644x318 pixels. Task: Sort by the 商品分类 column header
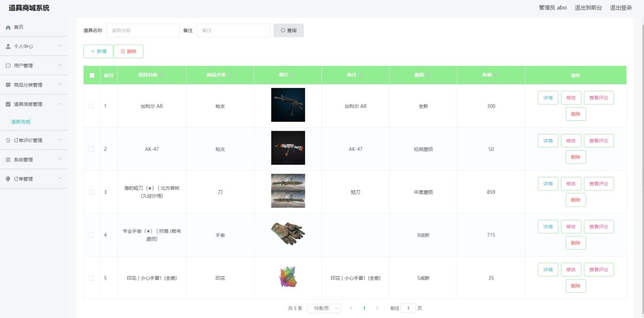(220, 75)
